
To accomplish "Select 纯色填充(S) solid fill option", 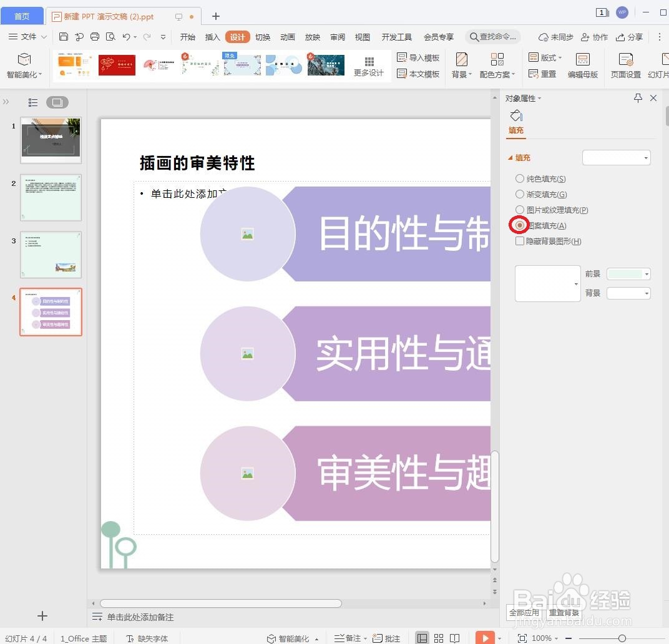I will [519, 178].
